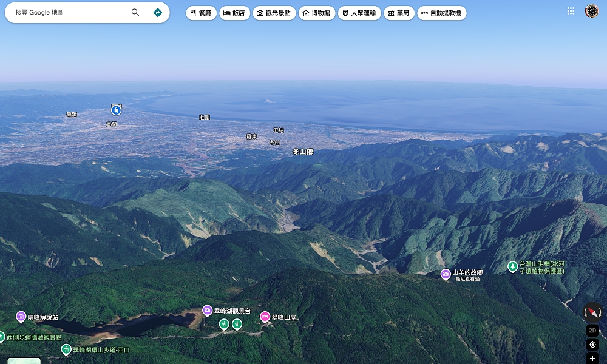Choose the 藥局 pharmacy chip
The image size is (607, 364).
(x=399, y=13)
